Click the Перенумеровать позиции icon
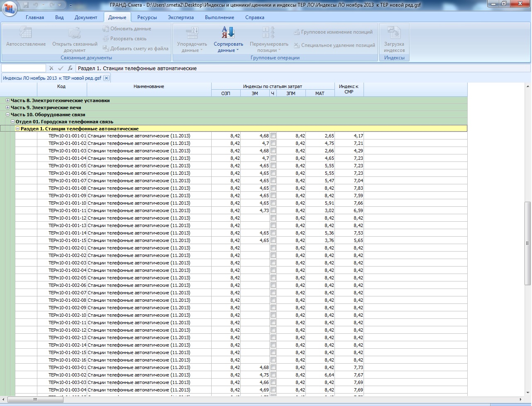Image resolution: width=532 pixels, height=406 pixels. (268, 33)
